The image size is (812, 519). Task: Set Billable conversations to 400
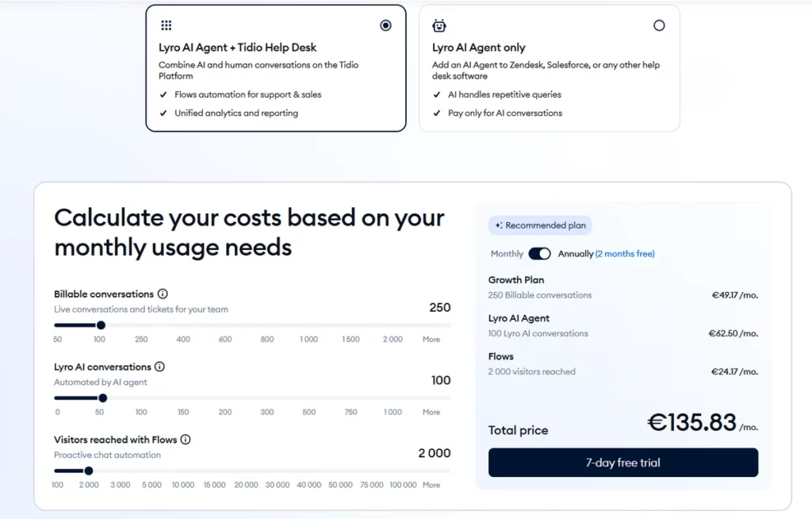(x=183, y=339)
